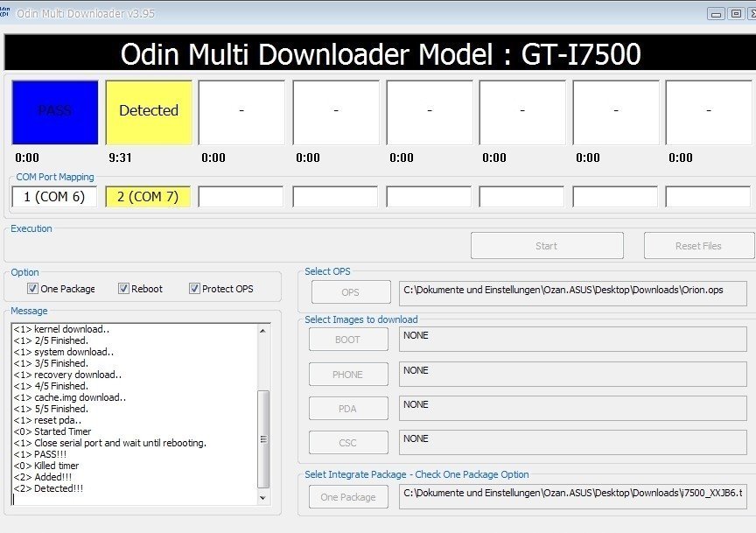Click the PHONE path field showing NONE
The width and height of the screenshot is (756, 533).
573,375
